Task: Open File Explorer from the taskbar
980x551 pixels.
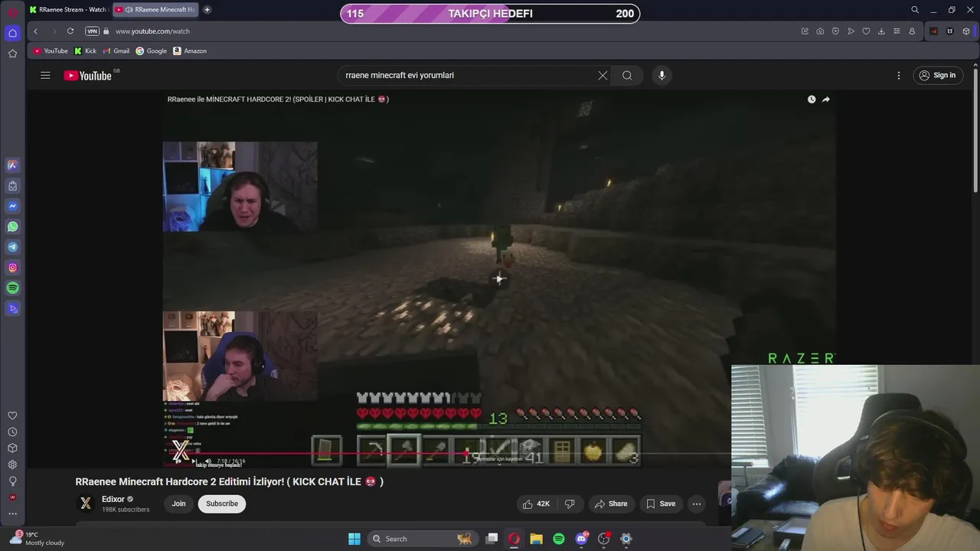Action: (x=537, y=539)
